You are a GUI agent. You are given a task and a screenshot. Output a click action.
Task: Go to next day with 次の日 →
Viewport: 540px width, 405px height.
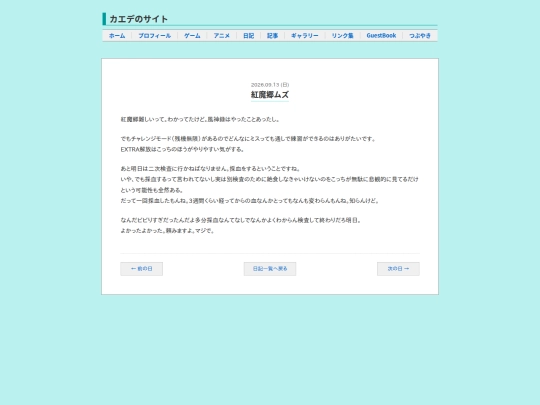[398, 269]
